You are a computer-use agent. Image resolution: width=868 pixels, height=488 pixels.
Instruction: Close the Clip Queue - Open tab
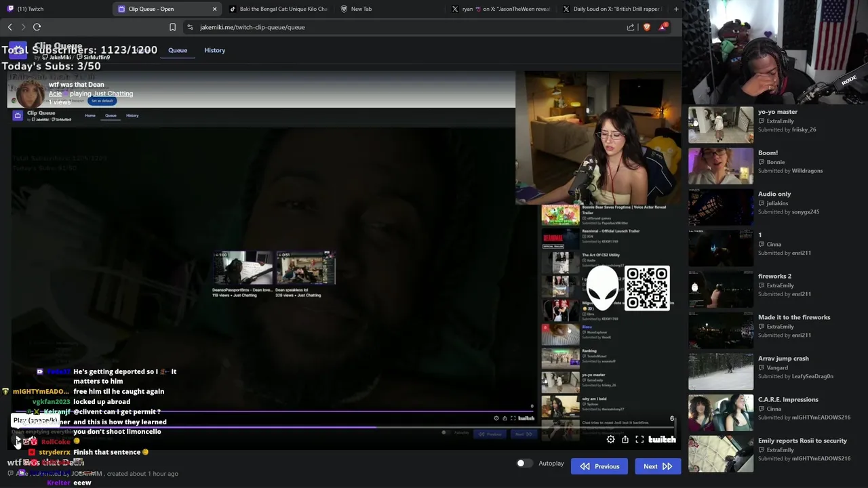(x=214, y=9)
